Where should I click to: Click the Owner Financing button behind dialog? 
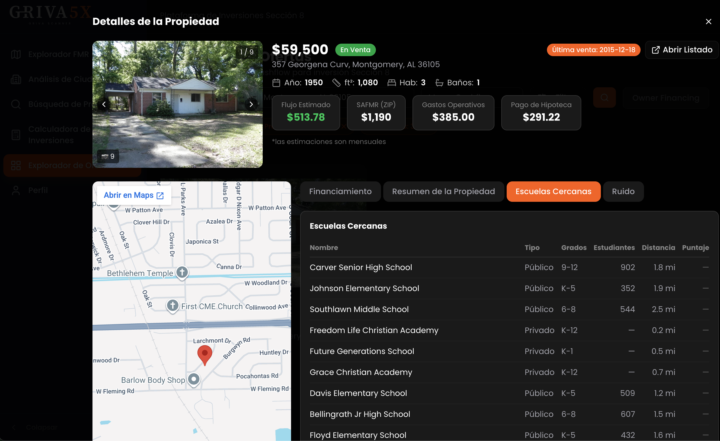tap(665, 98)
